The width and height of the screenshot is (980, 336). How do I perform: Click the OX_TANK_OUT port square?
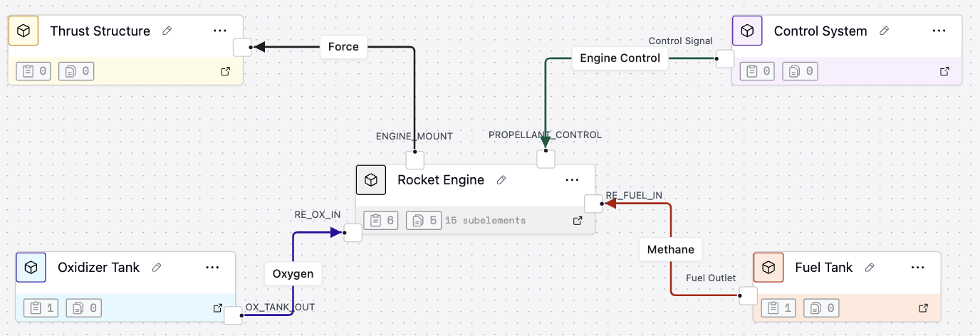[233, 315]
